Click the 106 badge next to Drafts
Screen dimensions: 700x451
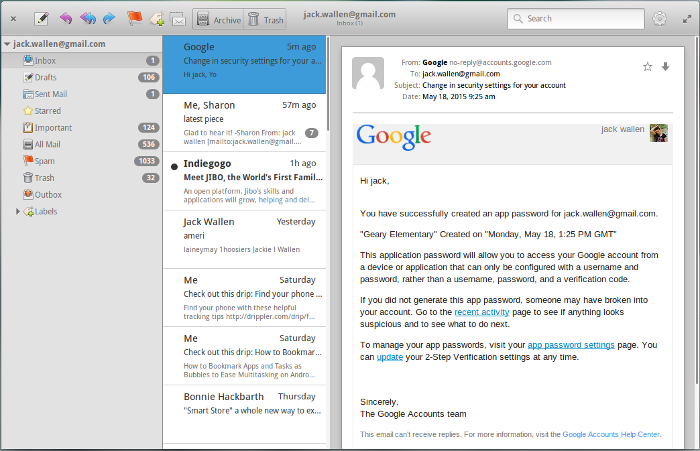pos(149,77)
